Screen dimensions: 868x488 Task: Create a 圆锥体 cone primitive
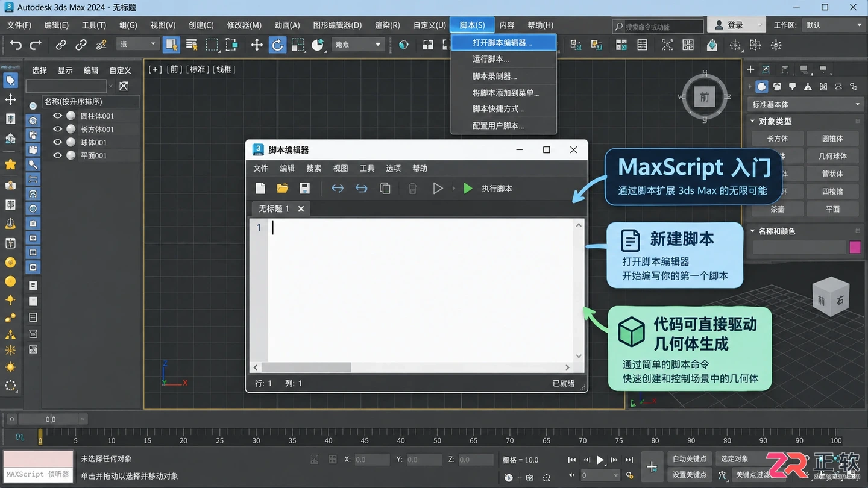[832, 138]
